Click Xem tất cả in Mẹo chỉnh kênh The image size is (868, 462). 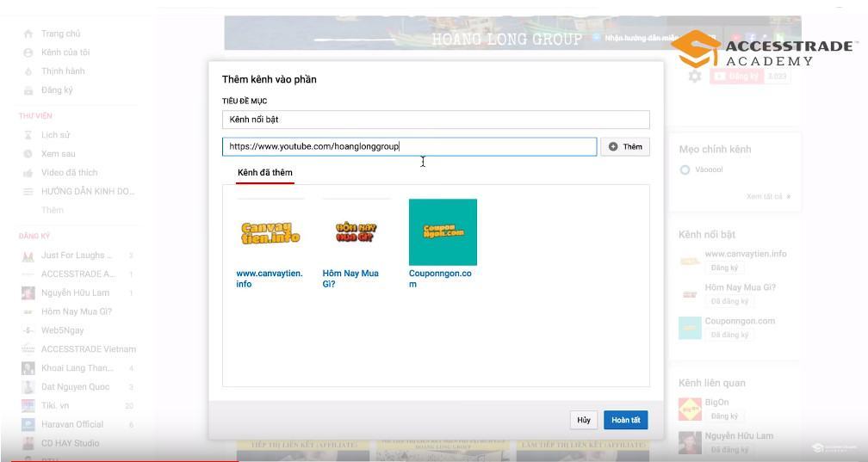coord(768,196)
